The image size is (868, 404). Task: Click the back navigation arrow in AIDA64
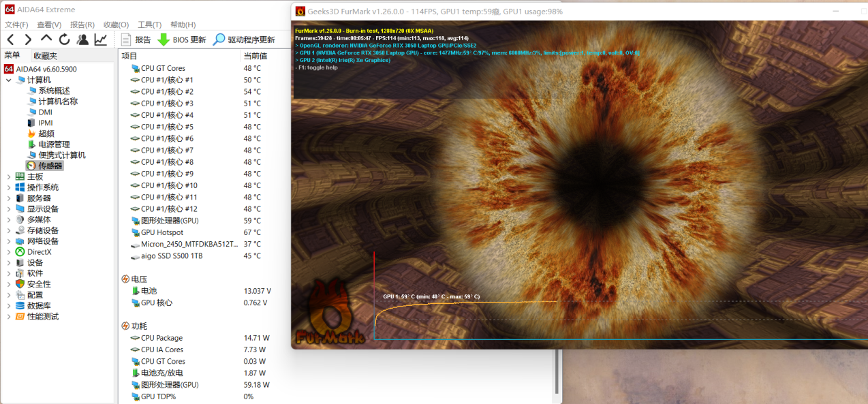coord(10,40)
